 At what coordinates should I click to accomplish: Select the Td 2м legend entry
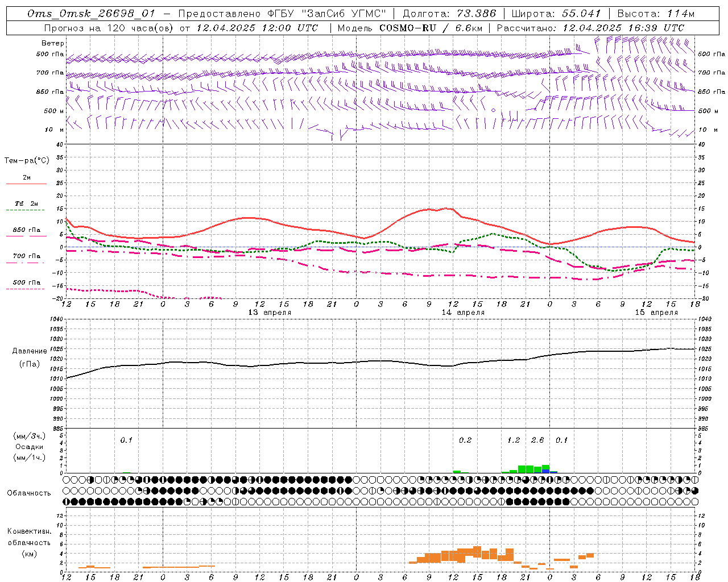tap(26, 203)
